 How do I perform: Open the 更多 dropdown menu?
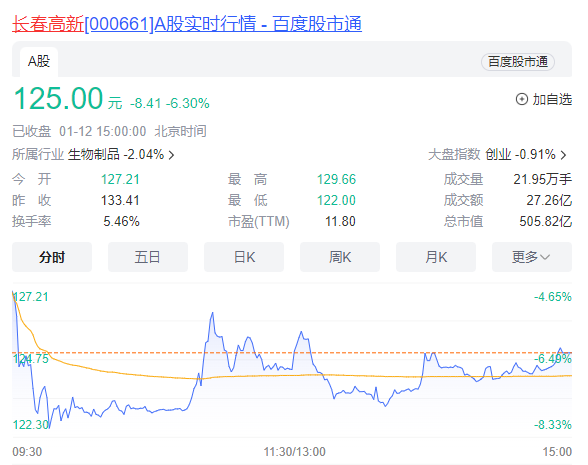(x=532, y=257)
